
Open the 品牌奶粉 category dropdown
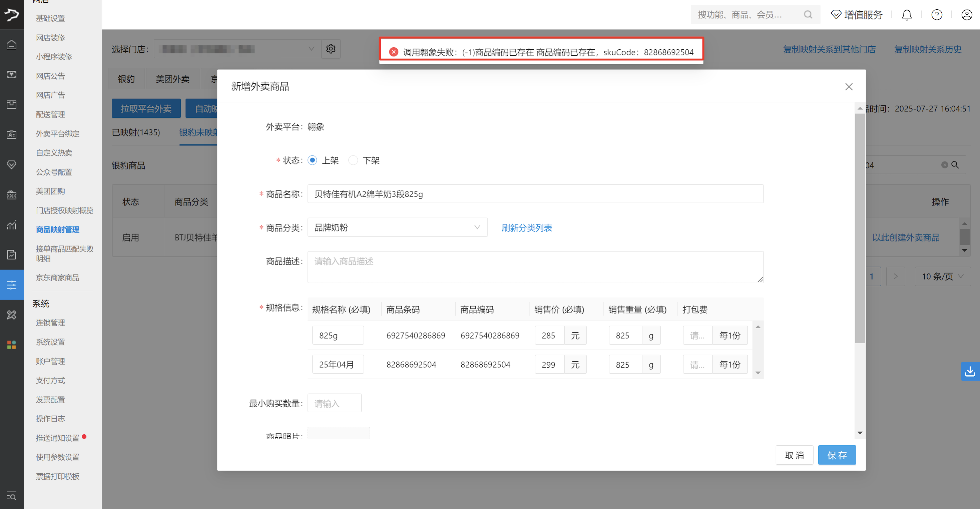pyautogui.click(x=397, y=227)
